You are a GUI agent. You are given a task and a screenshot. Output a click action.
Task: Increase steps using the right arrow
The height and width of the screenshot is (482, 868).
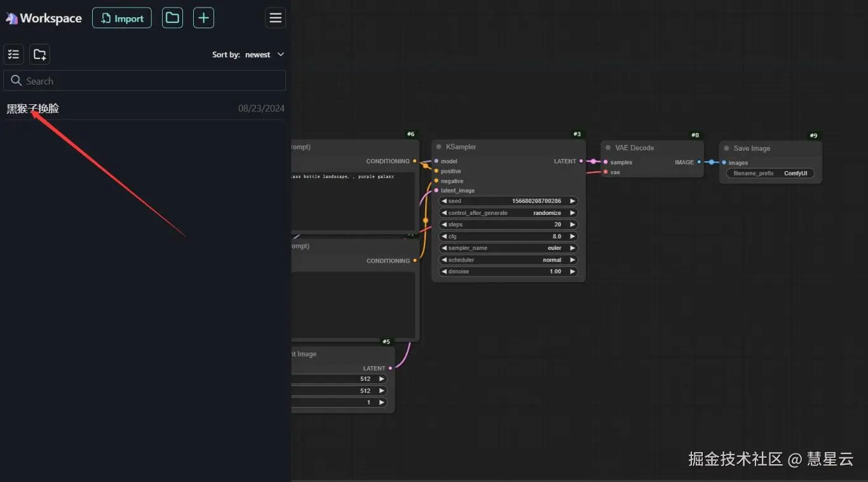click(x=573, y=224)
